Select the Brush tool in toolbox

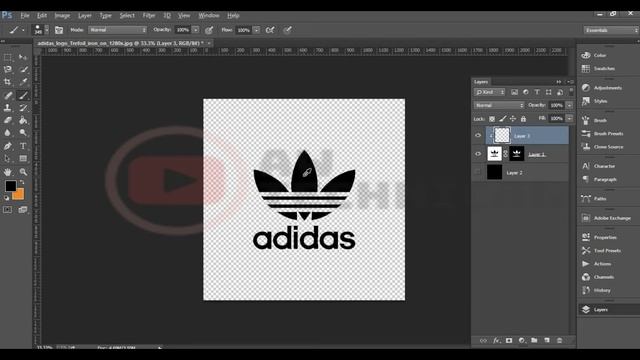[x=23, y=95]
